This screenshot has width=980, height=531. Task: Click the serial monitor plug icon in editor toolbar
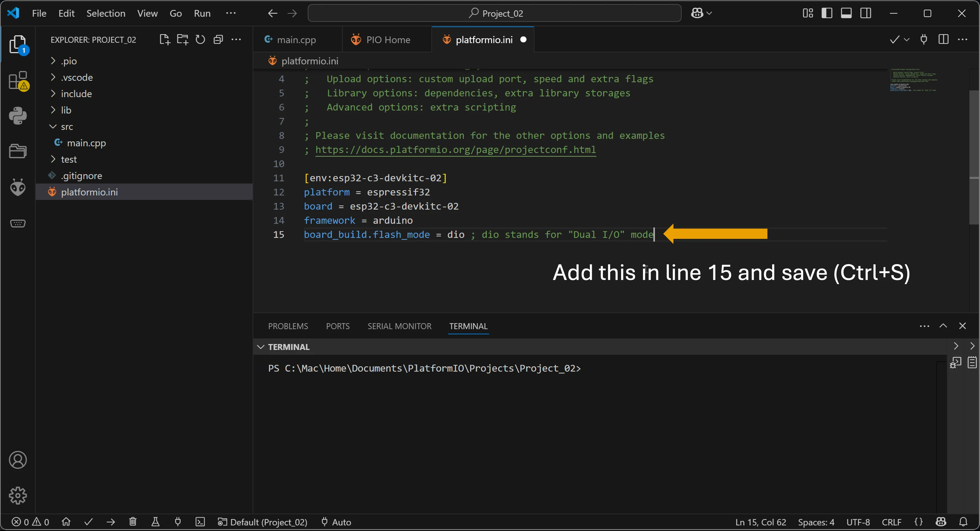[924, 39]
